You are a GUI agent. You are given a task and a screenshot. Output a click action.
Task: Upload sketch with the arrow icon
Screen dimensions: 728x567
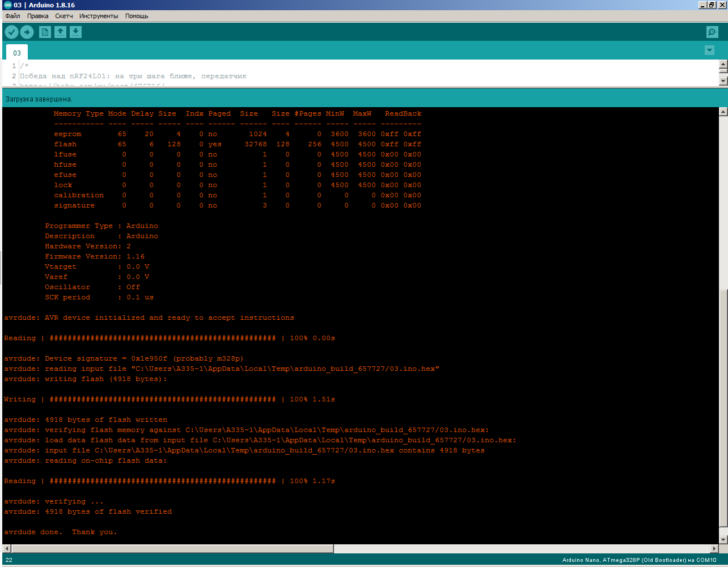[x=27, y=32]
